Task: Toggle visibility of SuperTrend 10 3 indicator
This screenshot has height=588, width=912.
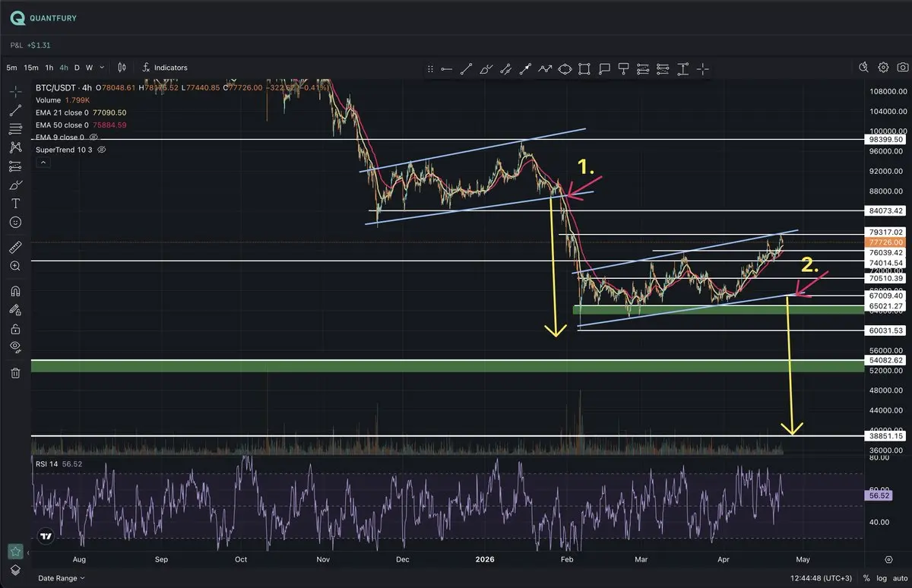Action: (x=102, y=150)
